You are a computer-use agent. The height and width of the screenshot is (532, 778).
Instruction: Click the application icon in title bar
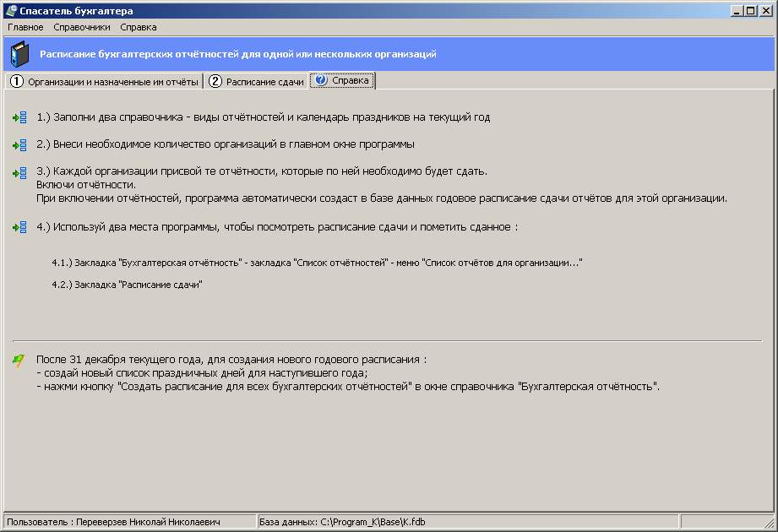[11, 10]
